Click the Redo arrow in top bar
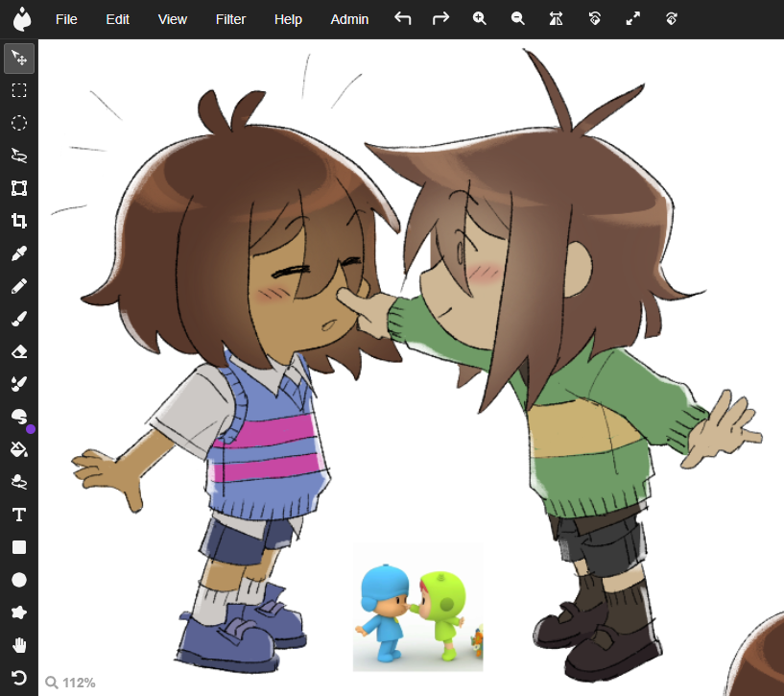The height and width of the screenshot is (696, 784). [x=440, y=18]
